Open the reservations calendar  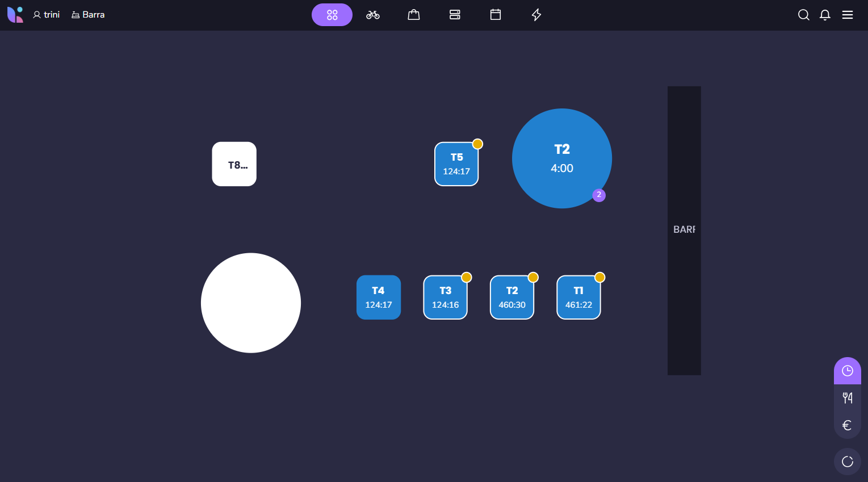[496, 15]
